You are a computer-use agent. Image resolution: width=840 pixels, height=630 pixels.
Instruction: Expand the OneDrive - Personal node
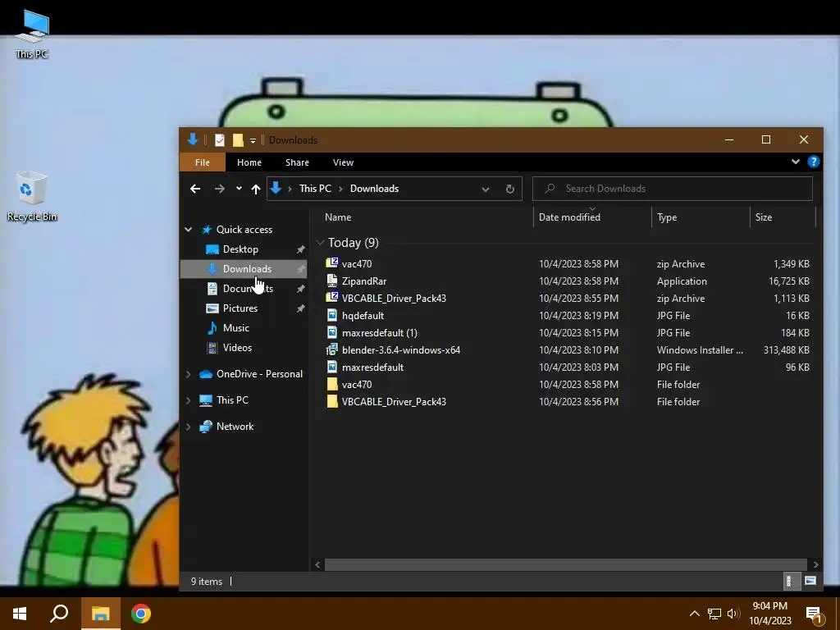188,374
